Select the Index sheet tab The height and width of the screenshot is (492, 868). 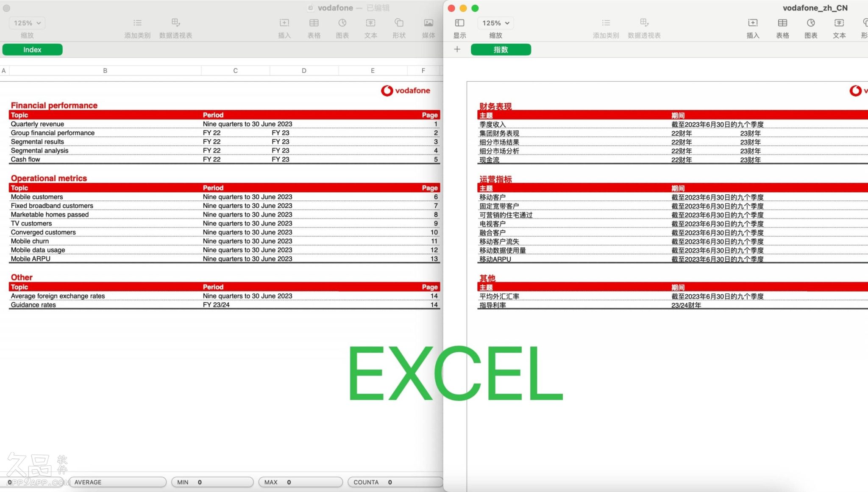[32, 50]
